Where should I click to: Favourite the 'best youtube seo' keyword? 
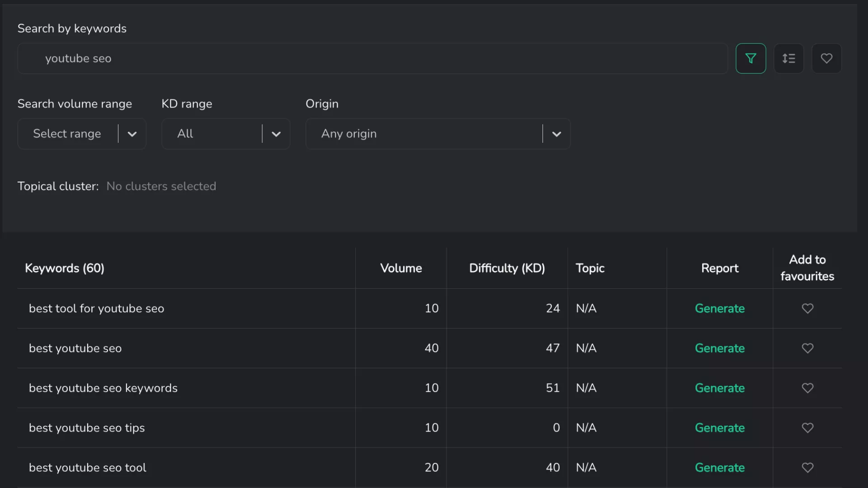[807, 348]
